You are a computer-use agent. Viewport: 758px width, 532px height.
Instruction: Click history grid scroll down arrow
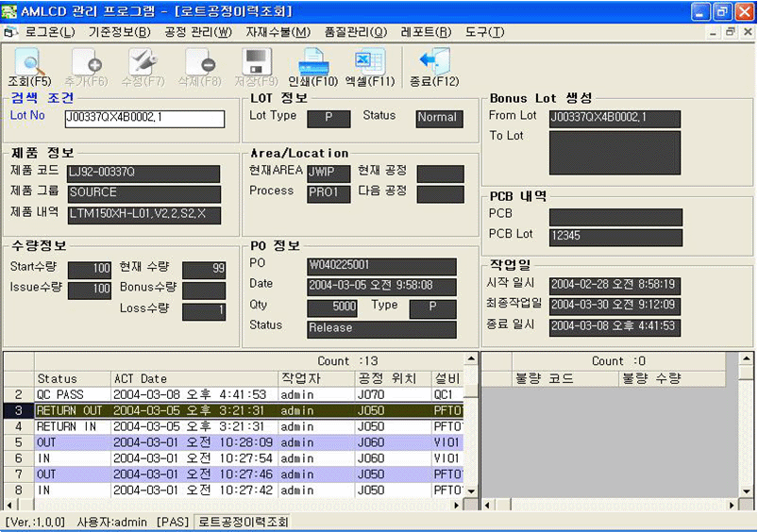coord(471,491)
